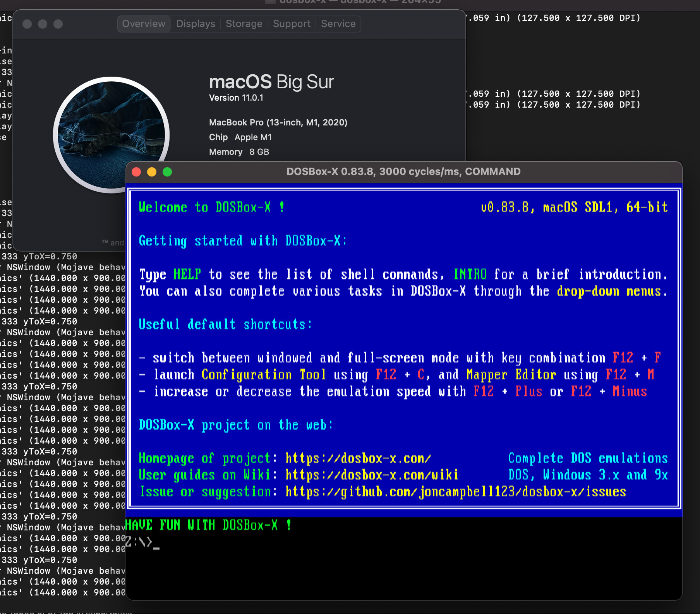
Task: Click the 'macOS Big Sur' heading
Action: 271,82
